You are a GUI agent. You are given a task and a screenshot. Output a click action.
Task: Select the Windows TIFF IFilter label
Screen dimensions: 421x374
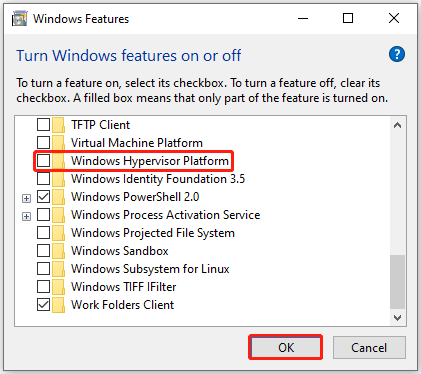point(124,287)
